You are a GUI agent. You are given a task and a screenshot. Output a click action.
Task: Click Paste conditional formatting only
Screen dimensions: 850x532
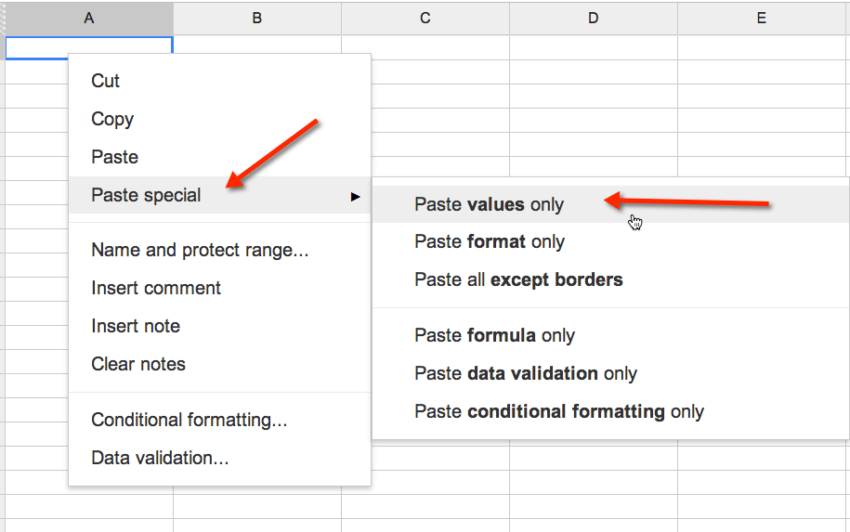[610, 412]
